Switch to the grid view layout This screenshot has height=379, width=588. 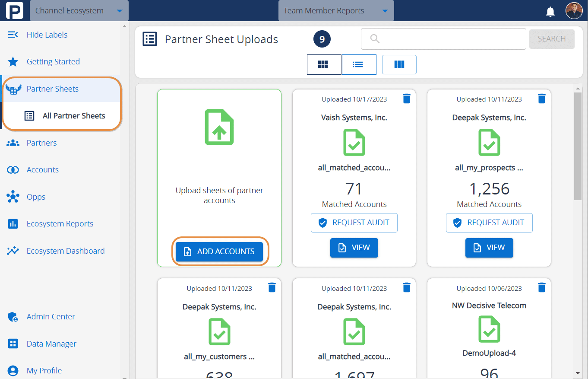(324, 64)
